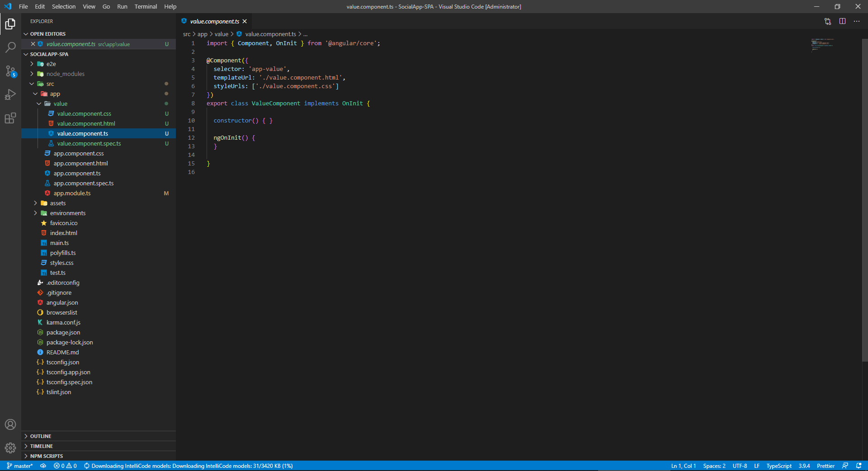
Task: Open the Terminal menu
Action: [x=146, y=6]
